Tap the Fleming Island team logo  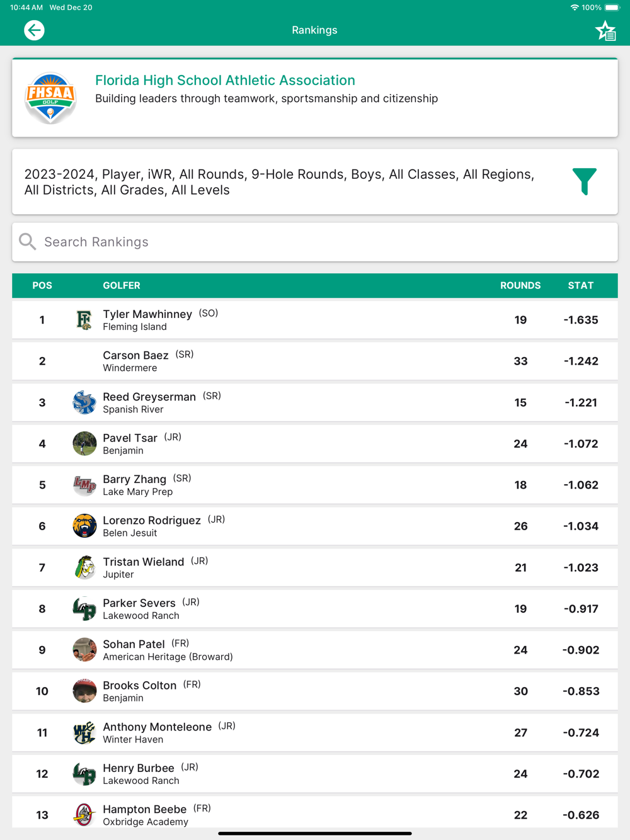coord(84,320)
